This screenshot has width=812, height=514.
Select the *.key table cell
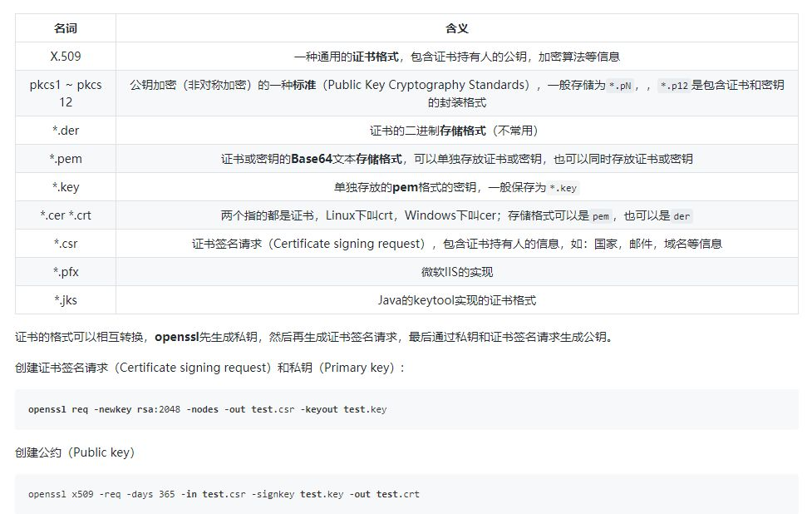pos(66,186)
